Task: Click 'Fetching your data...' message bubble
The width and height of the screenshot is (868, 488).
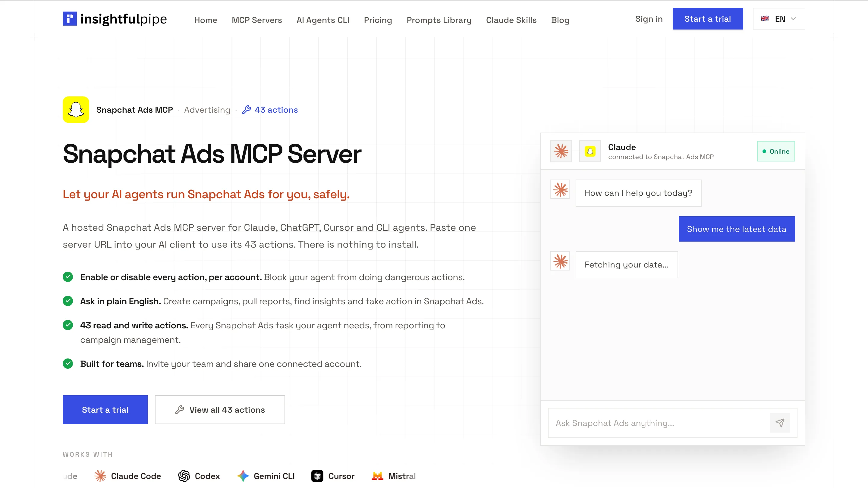Action: pyautogui.click(x=626, y=265)
